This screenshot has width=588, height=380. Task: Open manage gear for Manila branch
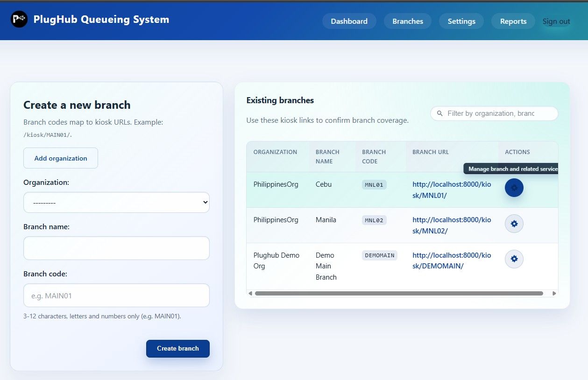click(x=514, y=224)
